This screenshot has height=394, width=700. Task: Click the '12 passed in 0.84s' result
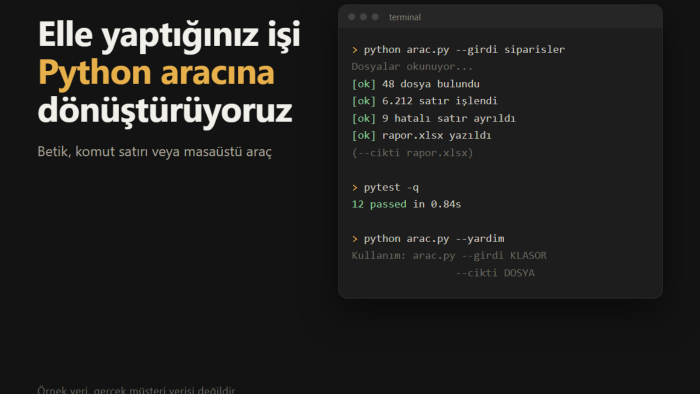point(406,204)
